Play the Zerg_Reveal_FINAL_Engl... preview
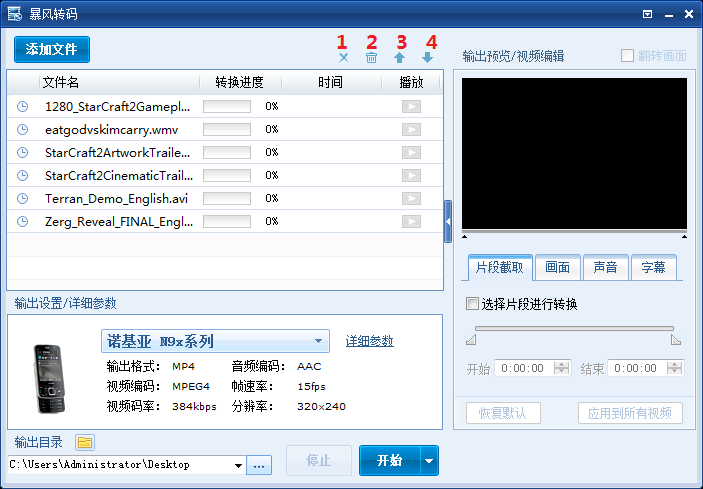 click(411, 221)
